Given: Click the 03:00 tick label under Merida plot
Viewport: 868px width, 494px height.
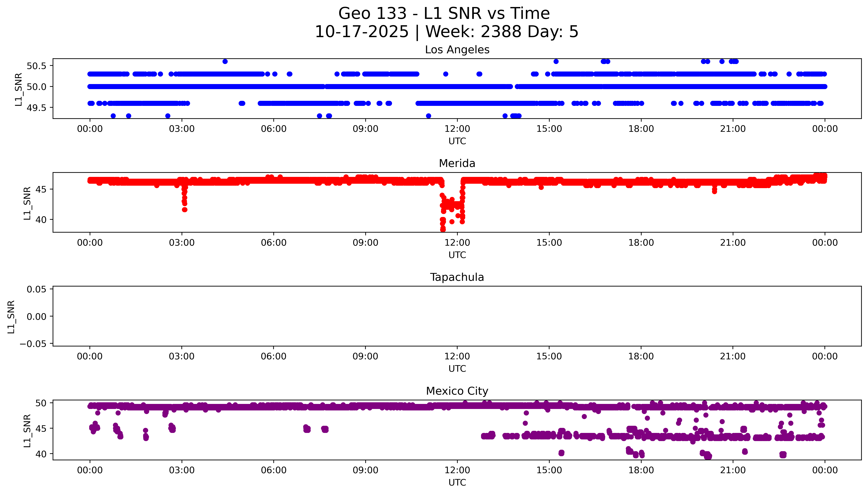Looking at the screenshot, I should (x=182, y=243).
